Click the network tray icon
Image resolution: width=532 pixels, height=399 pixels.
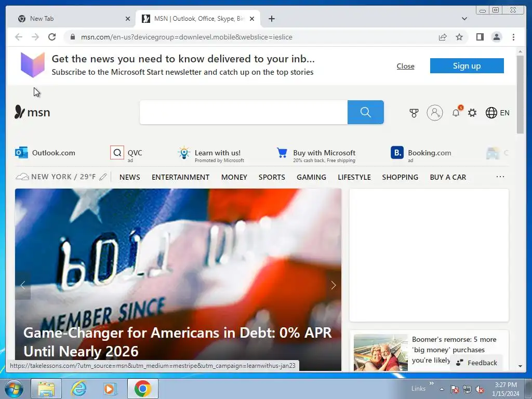pyautogui.click(x=467, y=389)
